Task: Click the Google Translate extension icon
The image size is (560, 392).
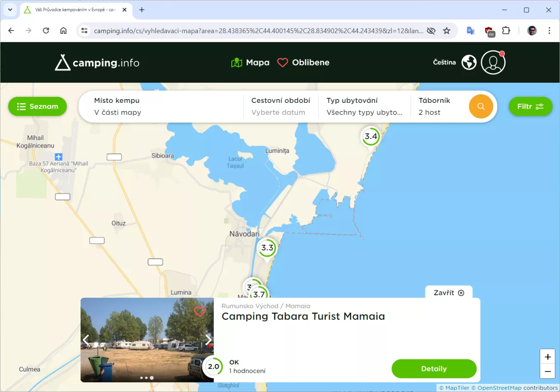Action: pyautogui.click(x=470, y=31)
